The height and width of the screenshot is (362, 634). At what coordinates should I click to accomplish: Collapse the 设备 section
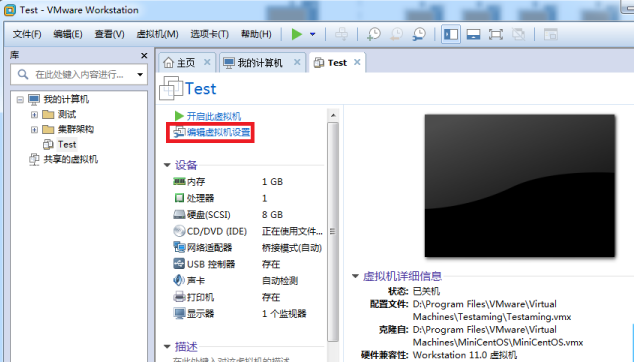[167, 165]
